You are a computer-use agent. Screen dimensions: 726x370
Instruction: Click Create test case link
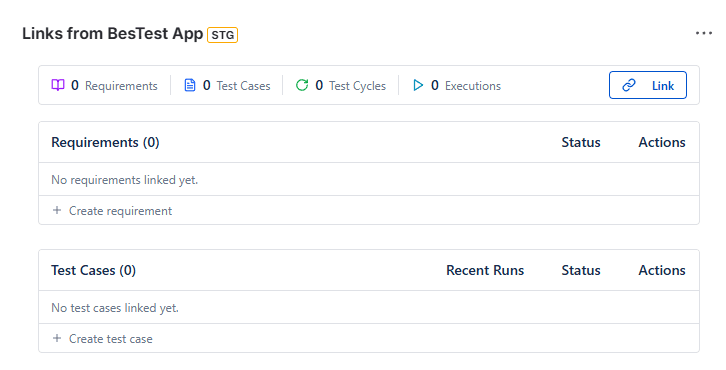[111, 339]
